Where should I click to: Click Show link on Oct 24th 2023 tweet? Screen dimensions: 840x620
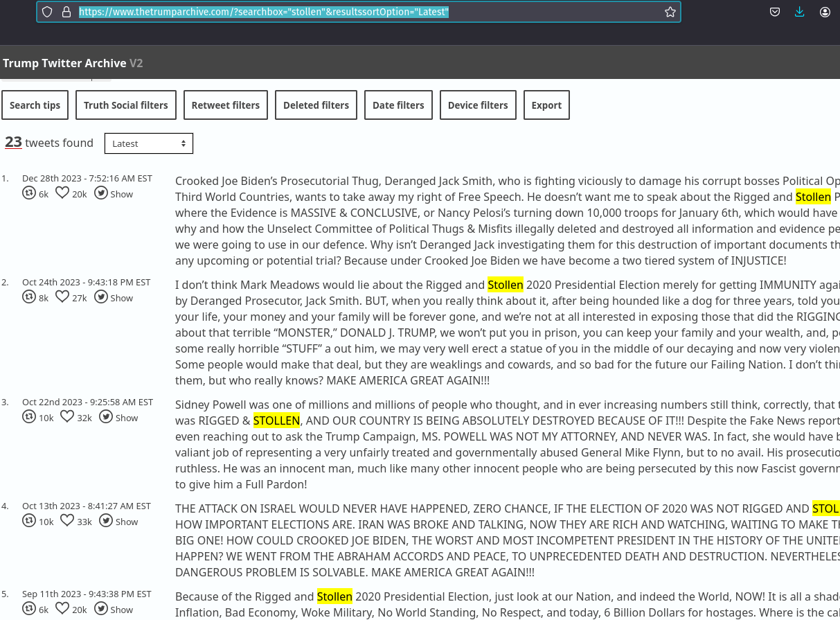click(122, 298)
